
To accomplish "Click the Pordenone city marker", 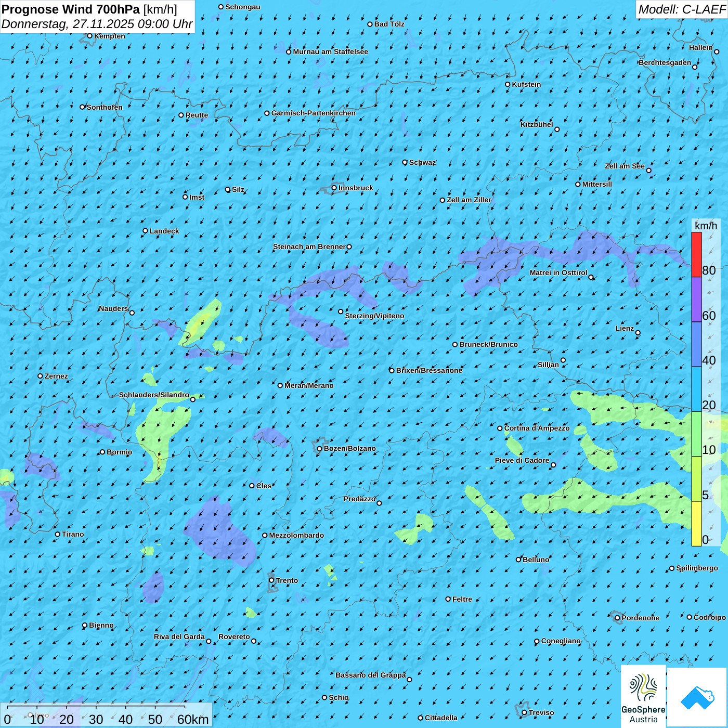I will click(x=617, y=618).
